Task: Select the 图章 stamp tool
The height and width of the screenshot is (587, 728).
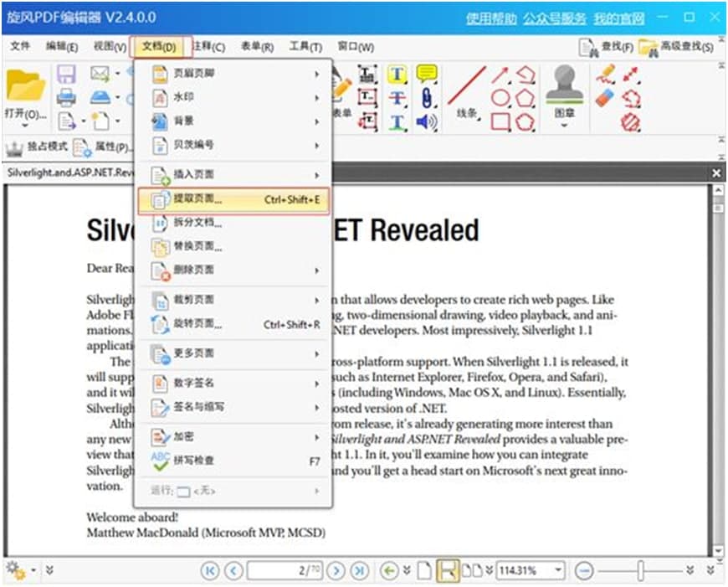Action: 564,92
